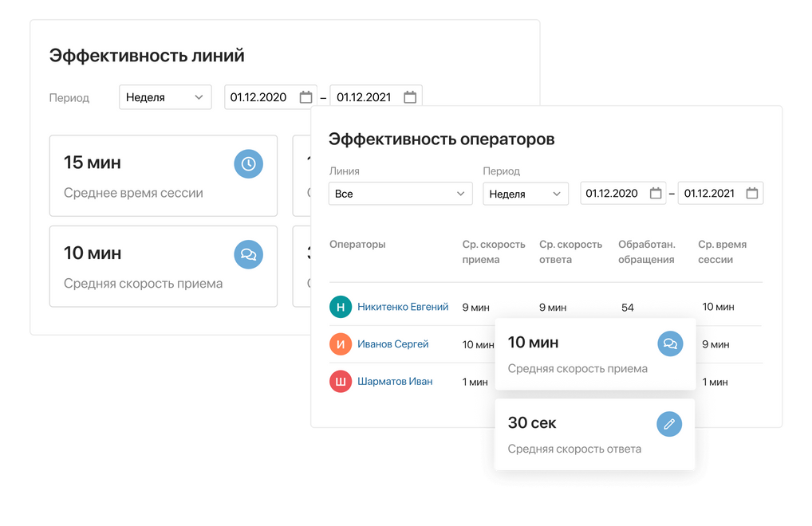Click avatar Н of Никитенко Евгений
Viewport: 812px width, 526px height.
[x=341, y=307]
